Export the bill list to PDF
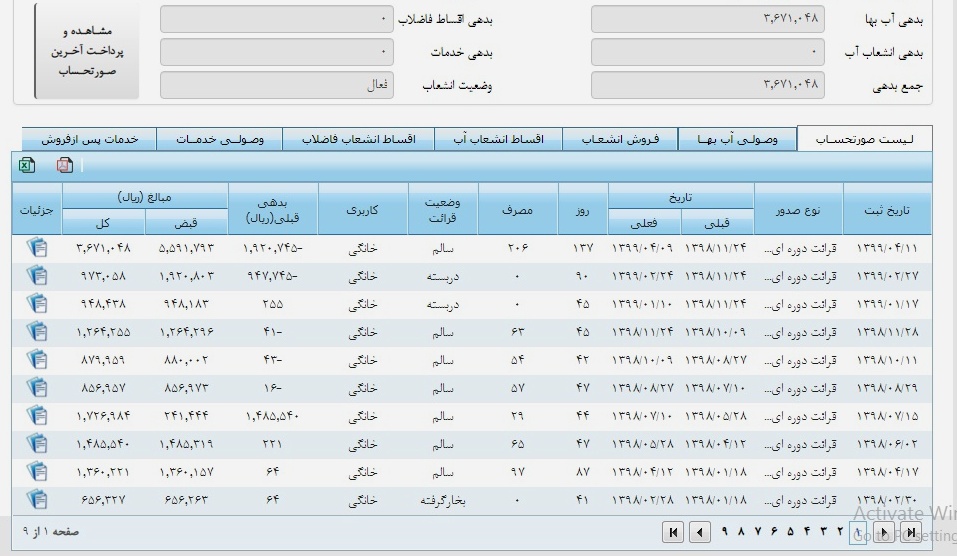The width and height of the screenshot is (957, 556). (65, 166)
